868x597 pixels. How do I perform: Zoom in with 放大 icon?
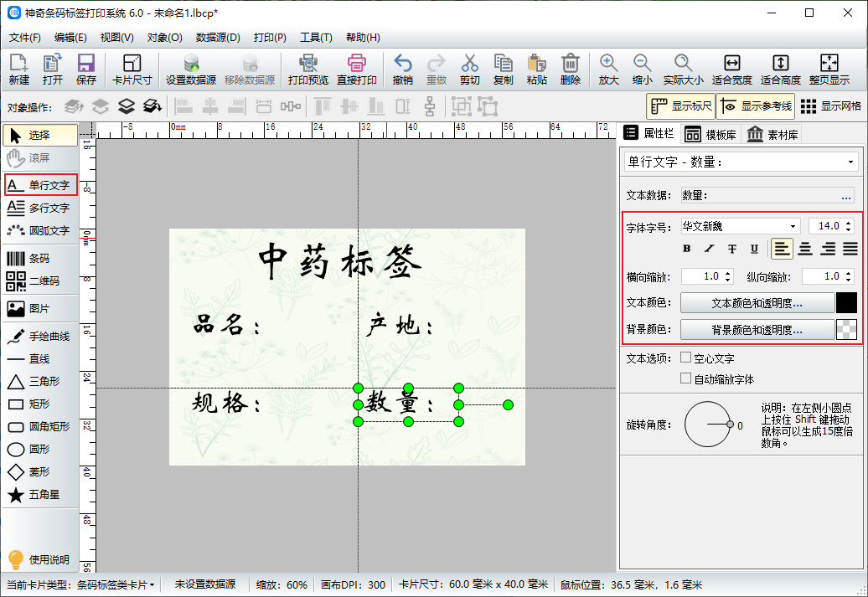click(x=608, y=69)
